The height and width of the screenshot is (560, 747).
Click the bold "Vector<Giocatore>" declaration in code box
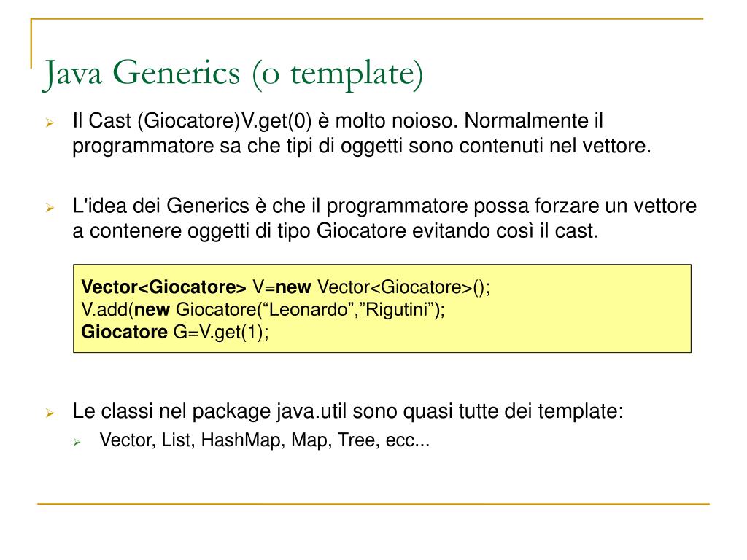163,285
